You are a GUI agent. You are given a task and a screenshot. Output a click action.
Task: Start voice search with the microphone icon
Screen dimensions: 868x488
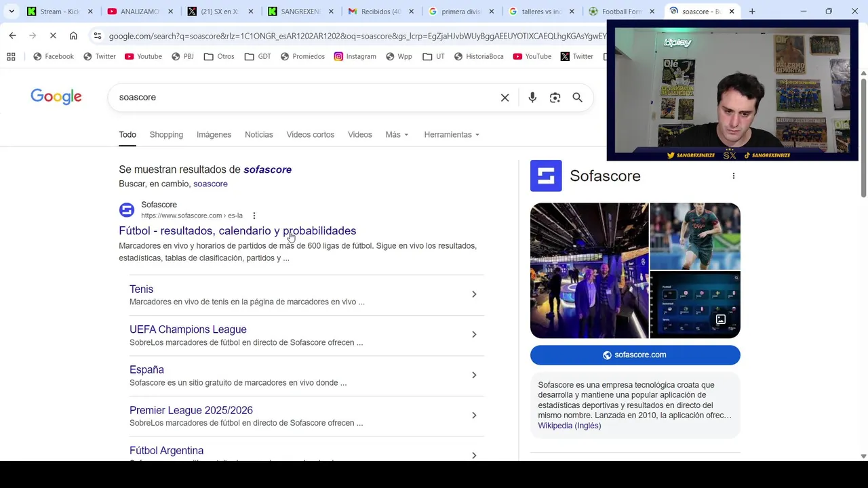532,98
